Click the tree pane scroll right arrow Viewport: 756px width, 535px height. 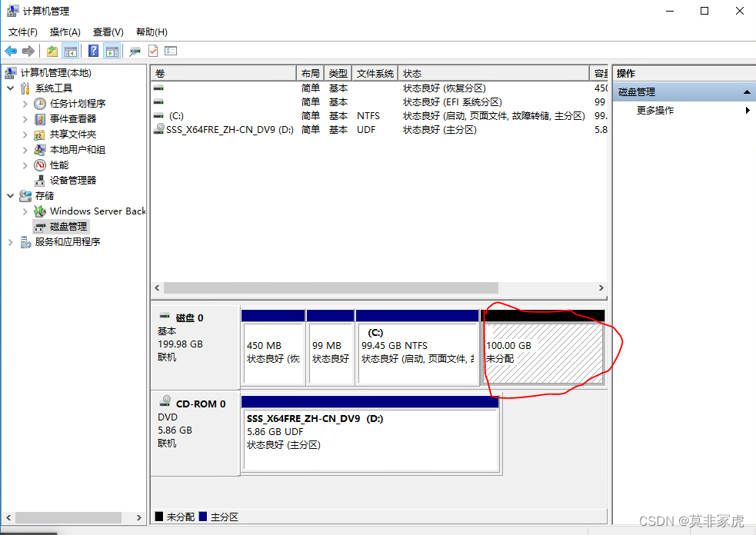click(139, 517)
